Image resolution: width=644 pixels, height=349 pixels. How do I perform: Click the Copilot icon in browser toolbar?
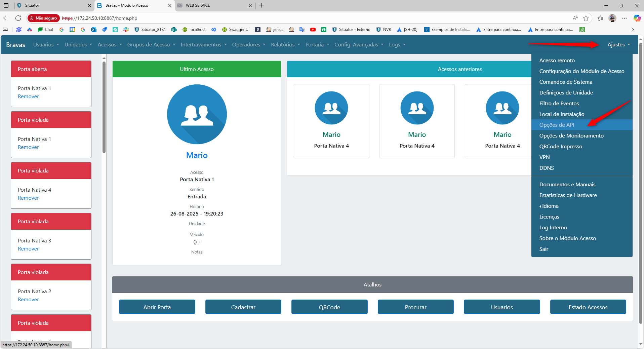click(637, 18)
